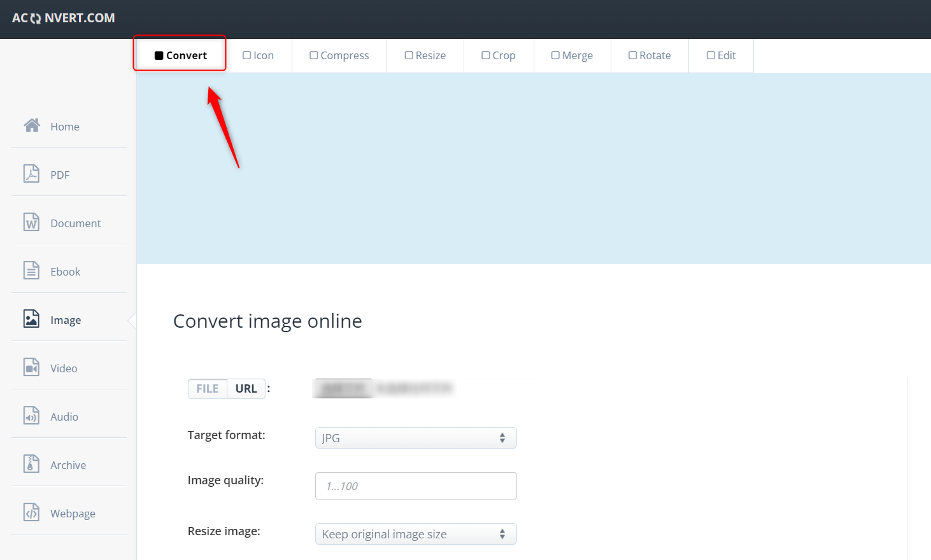Open the Ebook category icon

(x=31, y=270)
